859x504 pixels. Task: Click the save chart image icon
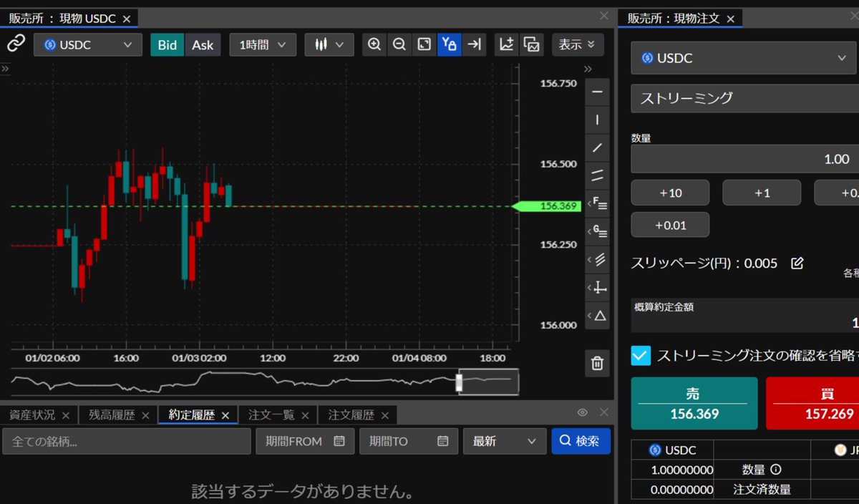click(x=532, y=44)
